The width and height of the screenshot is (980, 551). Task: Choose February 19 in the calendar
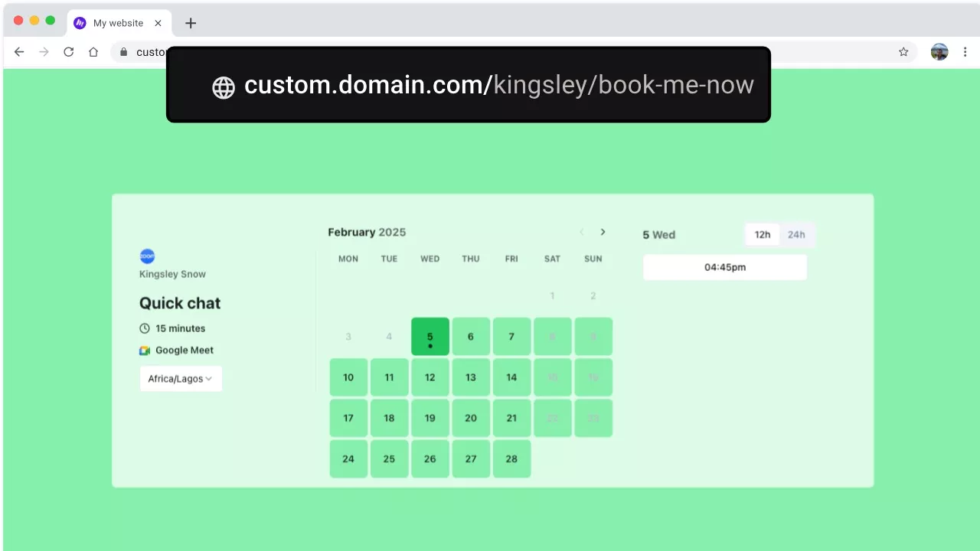430,418
